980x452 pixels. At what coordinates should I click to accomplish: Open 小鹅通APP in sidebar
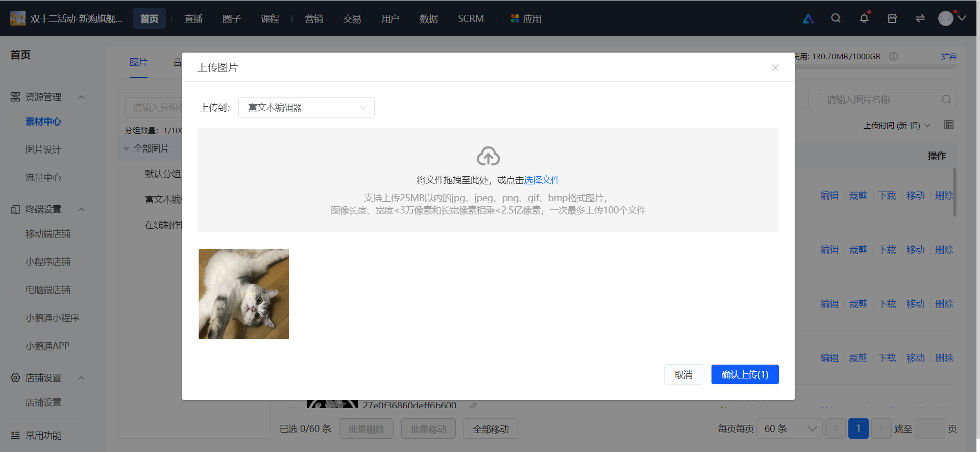click(x=47, y=346)
